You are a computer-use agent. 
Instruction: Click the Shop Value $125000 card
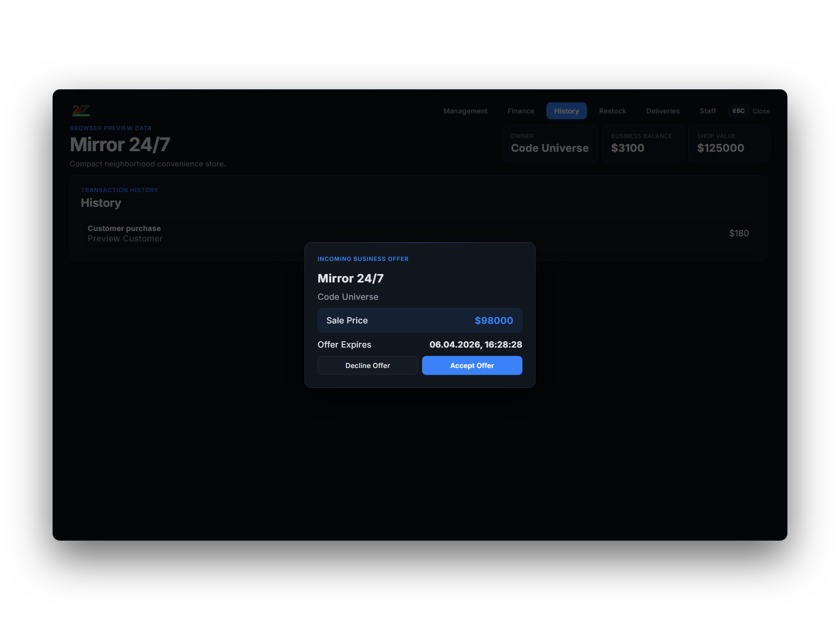[729, 143]
